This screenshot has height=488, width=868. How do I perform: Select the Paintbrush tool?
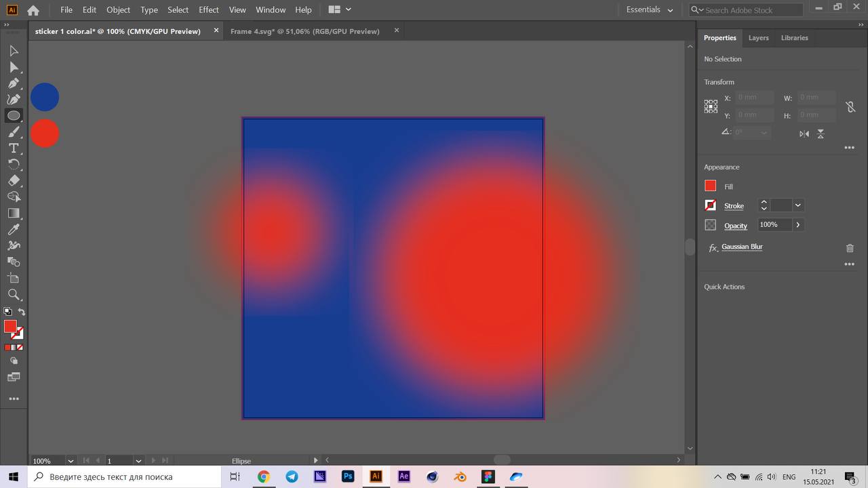click(x=14, y=132)
